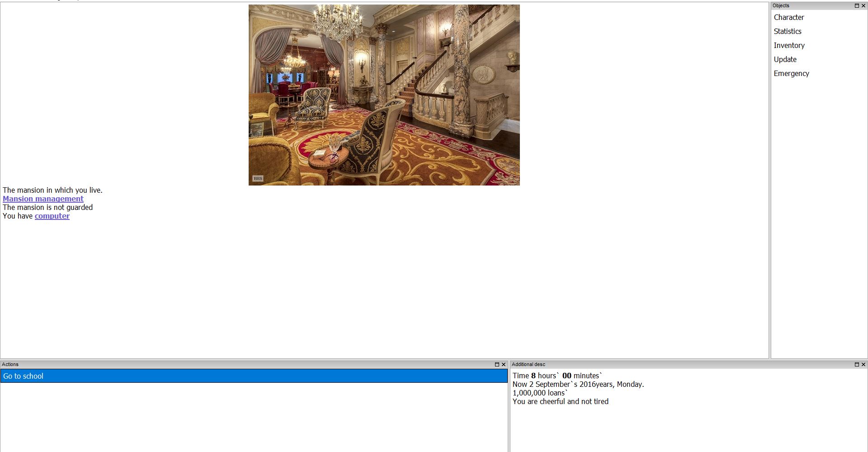Undock the Actions panel with its float icon
Image resolution: width=868 pixels, height=452 pixels.
tap(497, 364)
